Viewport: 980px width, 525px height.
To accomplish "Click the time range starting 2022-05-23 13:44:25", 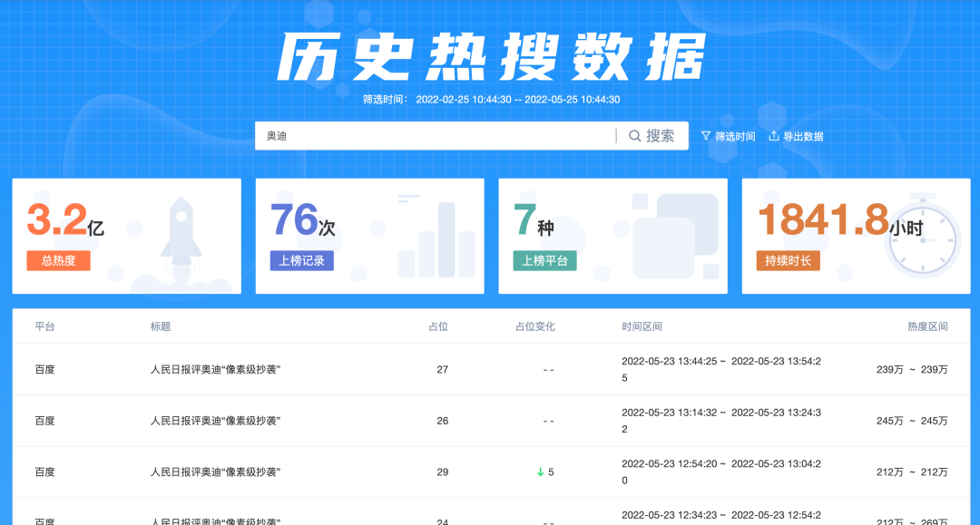I will click(721, 370).
